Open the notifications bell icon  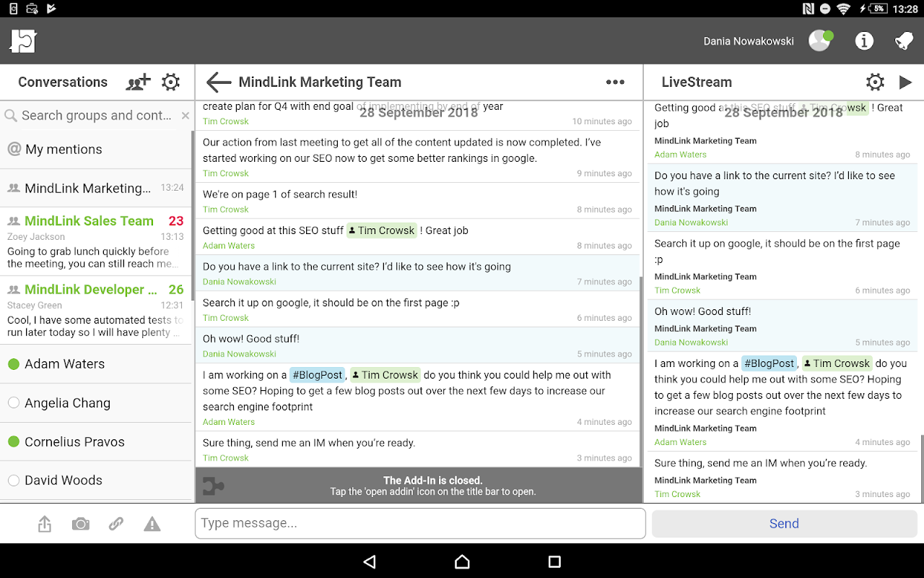point(904,41)
